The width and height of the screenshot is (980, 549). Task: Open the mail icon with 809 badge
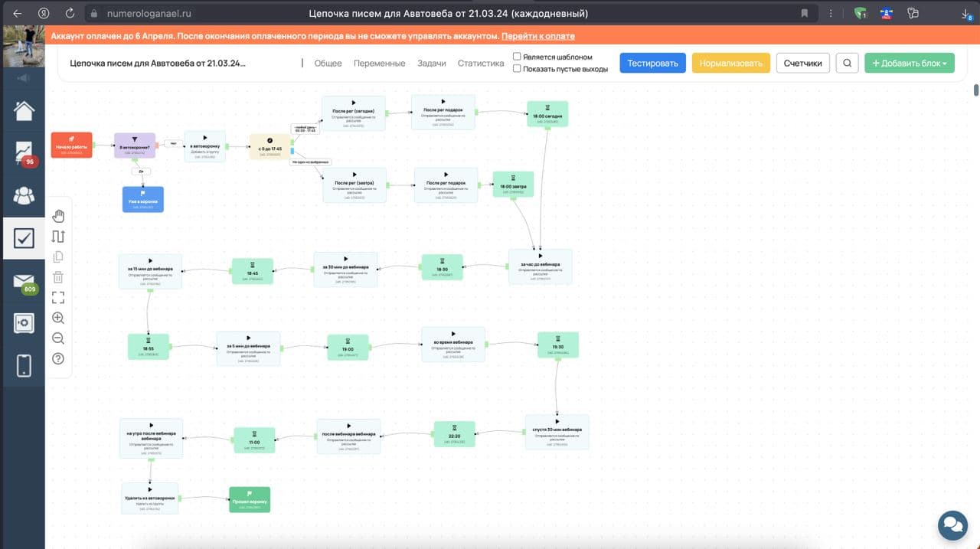pyautogui.click(x=24, y=281)
